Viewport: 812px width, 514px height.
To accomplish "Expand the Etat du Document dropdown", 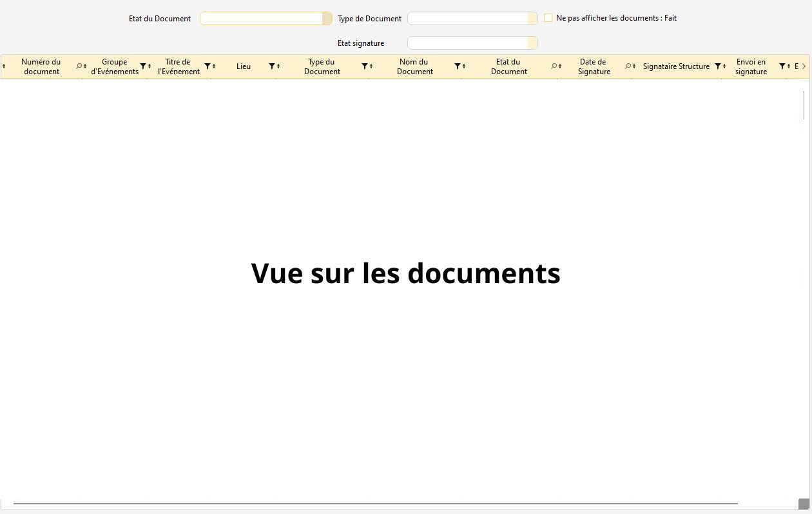I will pyautogui.click(x=327, y=19).
